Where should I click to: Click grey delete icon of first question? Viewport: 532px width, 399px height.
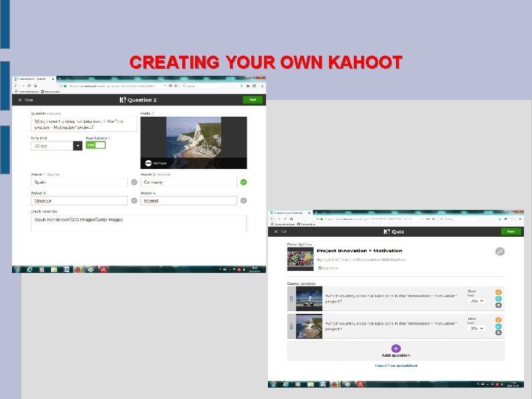click(x=498, y=305)
